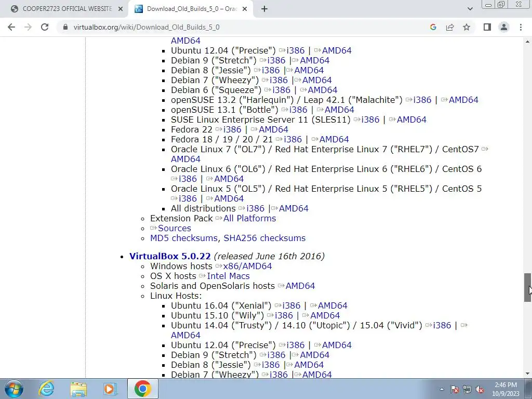The height and width of the screenshot is (399, 532).
Task: Bookmark this page with the star
Action: tap(467, 27)
